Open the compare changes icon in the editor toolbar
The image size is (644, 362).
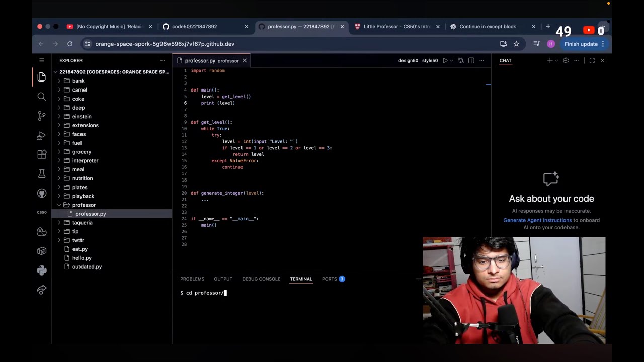460,60
